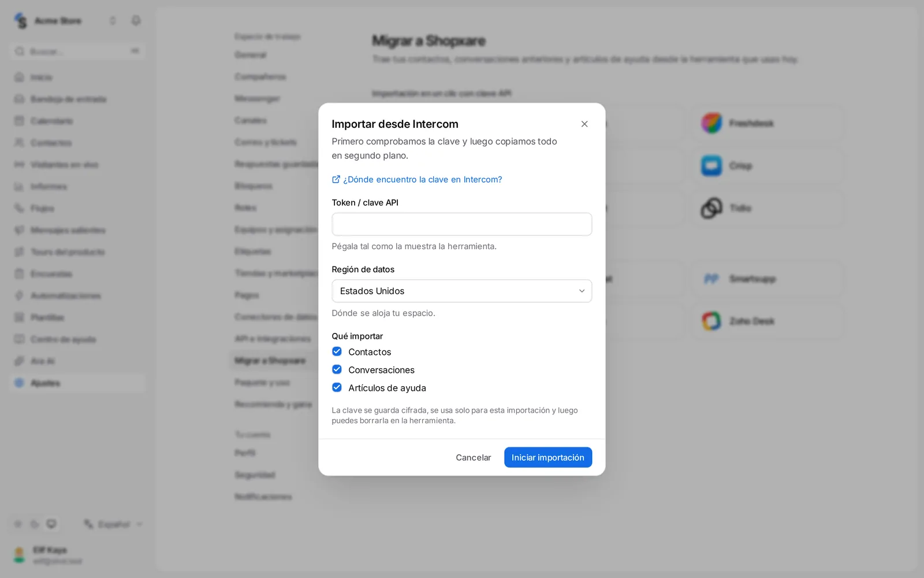Click the Tidio logo icon
The height and width of the screenshot is (578, 924).
pyautogui.click(x=711, y=208)
